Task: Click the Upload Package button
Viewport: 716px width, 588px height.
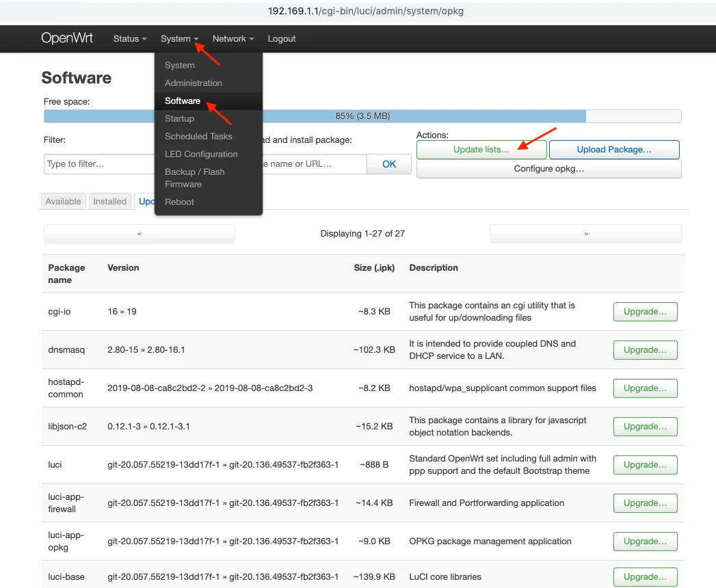Action: coord(613,150)
